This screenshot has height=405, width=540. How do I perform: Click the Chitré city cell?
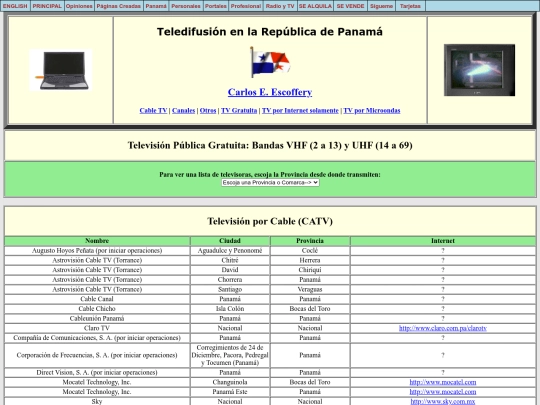point(230,260)
